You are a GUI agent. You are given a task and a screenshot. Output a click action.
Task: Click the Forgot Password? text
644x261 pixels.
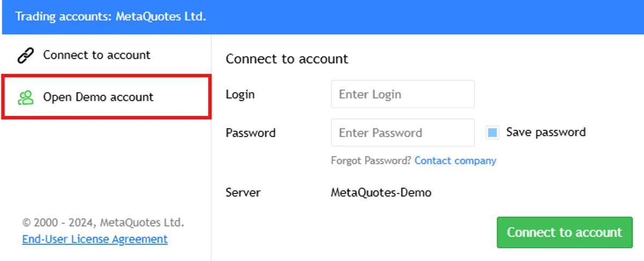click(371, 161)
